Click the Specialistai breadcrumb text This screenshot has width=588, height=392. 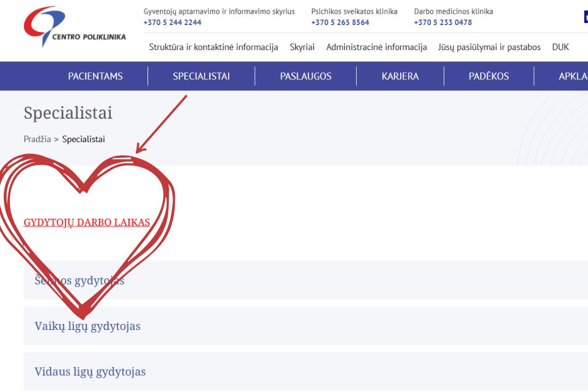(84, 139)
